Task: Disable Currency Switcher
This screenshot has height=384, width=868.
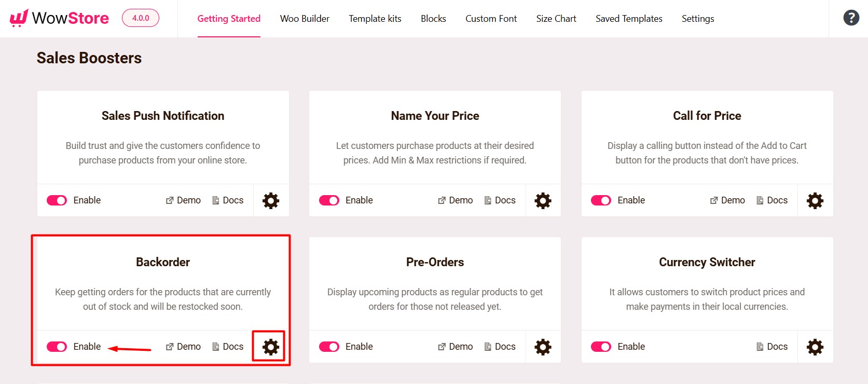Action: [x=601, y=347]
